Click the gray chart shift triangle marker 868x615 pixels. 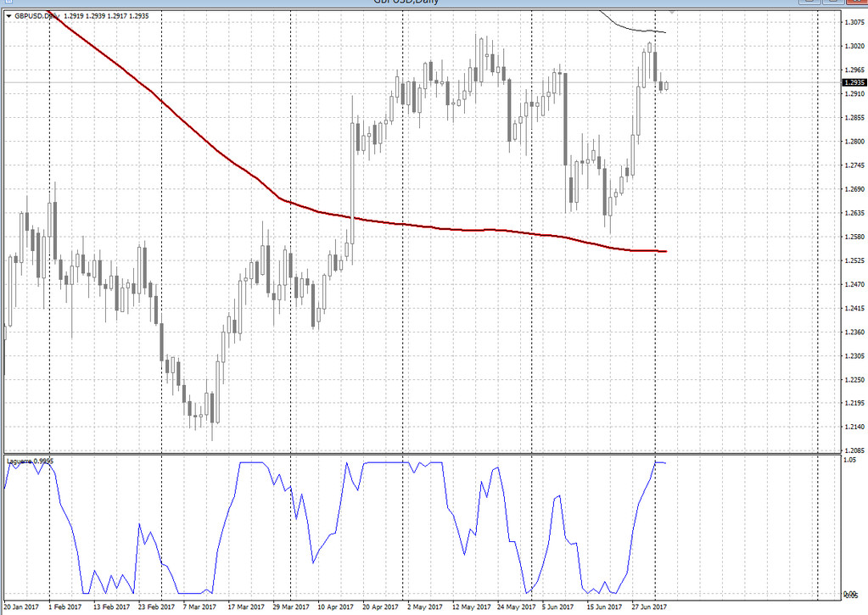(x=672, y=10)
